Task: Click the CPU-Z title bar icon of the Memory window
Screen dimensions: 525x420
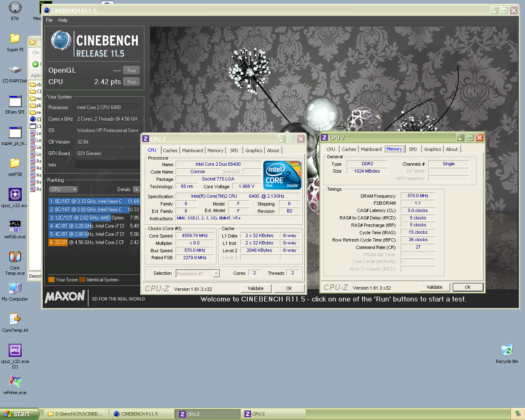Action: (324, 138)
